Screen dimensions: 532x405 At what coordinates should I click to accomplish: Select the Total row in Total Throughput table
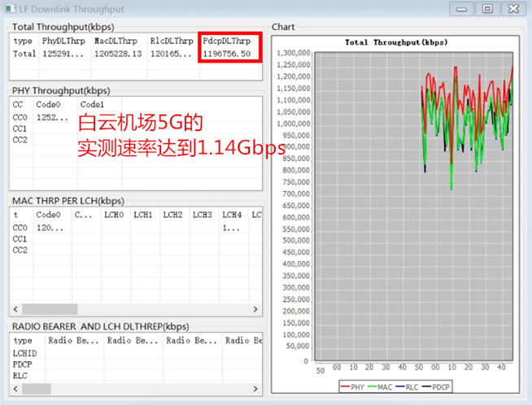click(23, 54)
